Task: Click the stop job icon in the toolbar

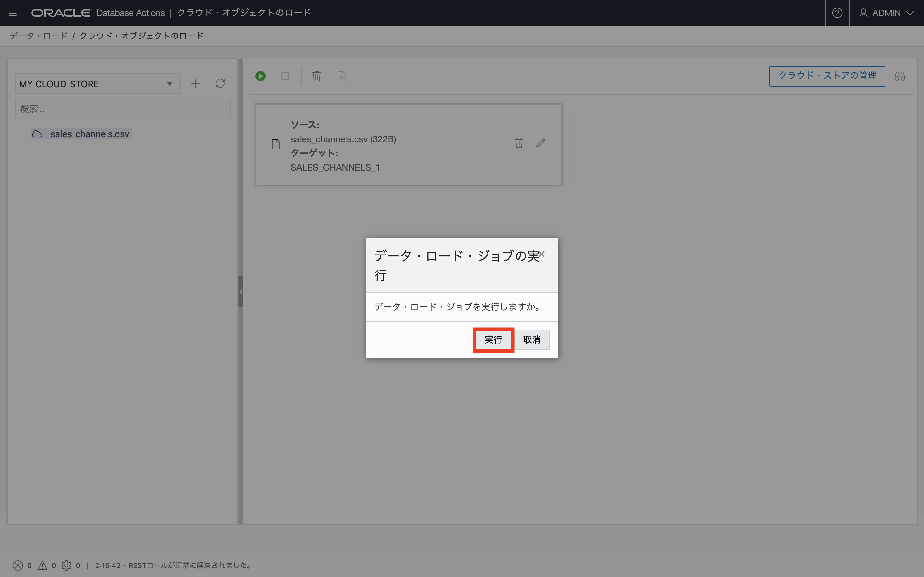Action: coord(285,76)
